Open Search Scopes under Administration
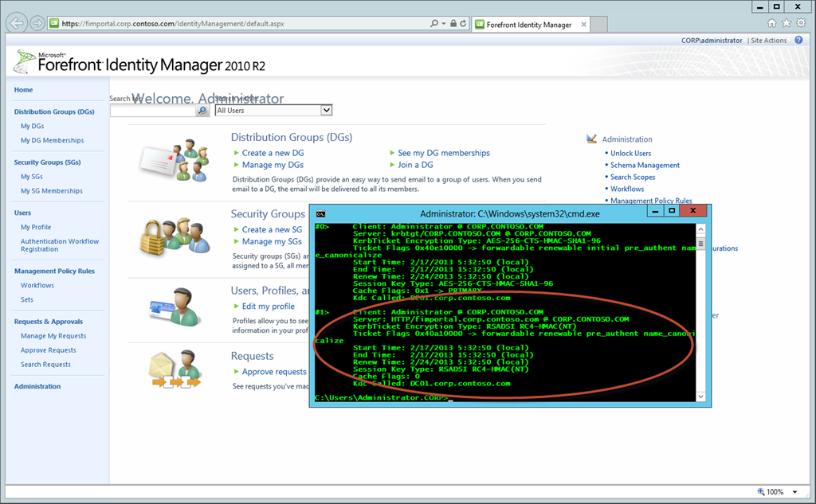This screenshot has width=816, height=504. point(633,177)
